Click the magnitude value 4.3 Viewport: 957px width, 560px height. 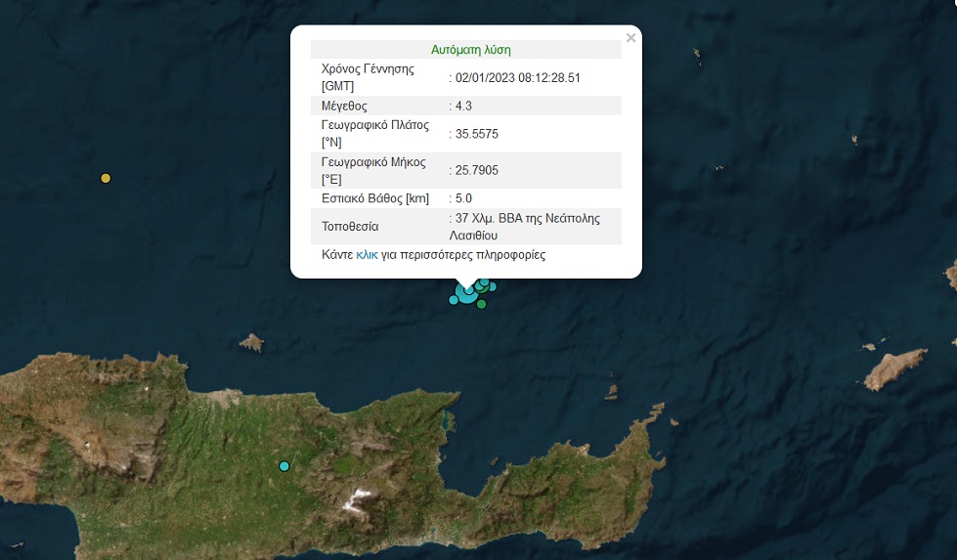coord(463,106)
